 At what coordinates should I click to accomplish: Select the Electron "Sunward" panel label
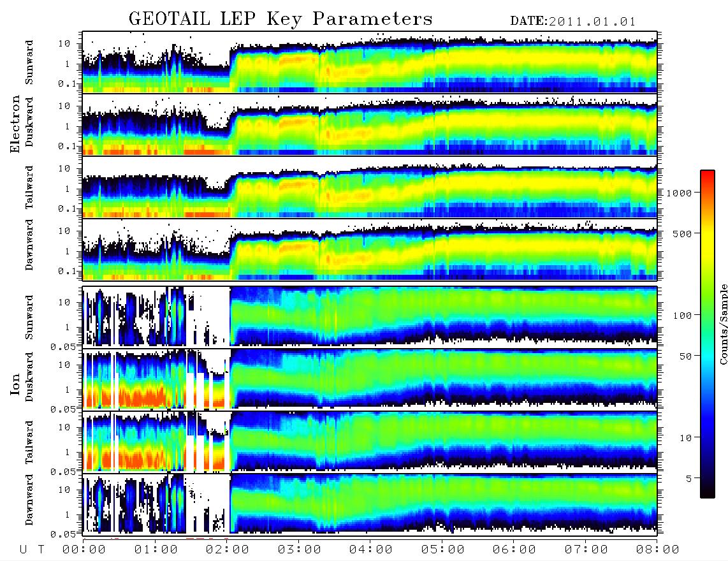(29, 62)
